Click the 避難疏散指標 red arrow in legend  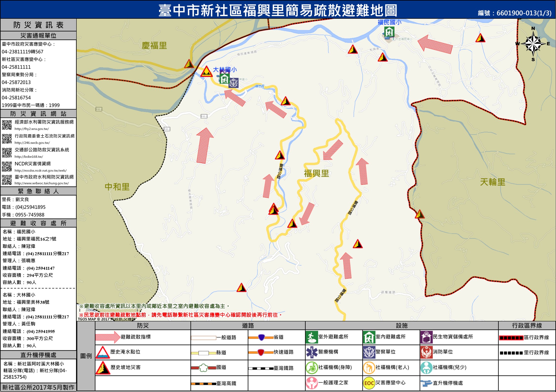pyautogui.click(x=108, y=337)
